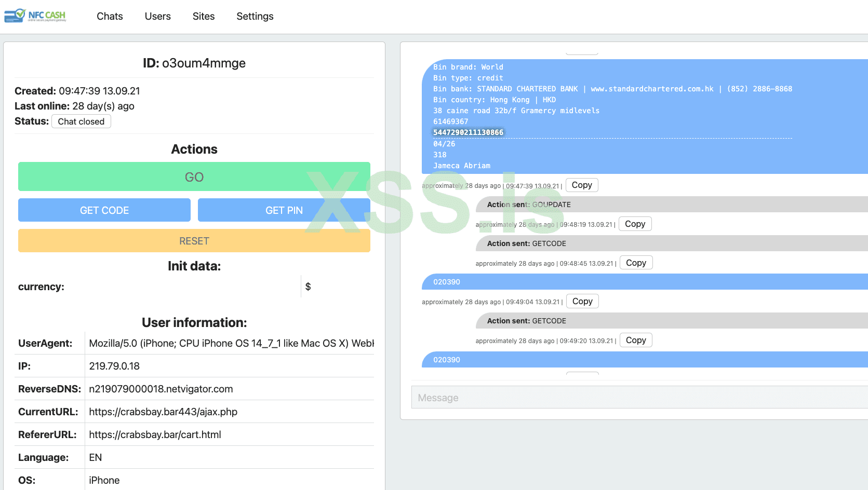The height and width of the screenshot is (490, 868).
Task: Open the Sites section
Action: coord(203,16)
